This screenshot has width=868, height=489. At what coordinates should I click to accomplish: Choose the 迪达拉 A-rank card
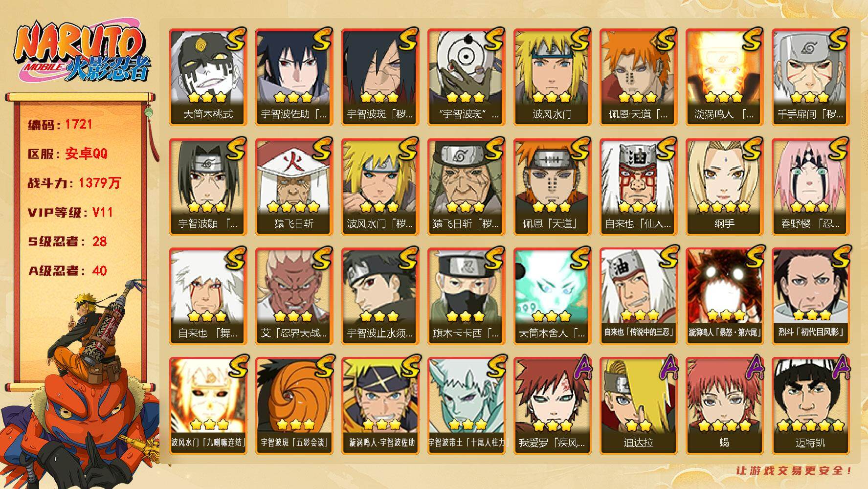(x=638, y=405)
